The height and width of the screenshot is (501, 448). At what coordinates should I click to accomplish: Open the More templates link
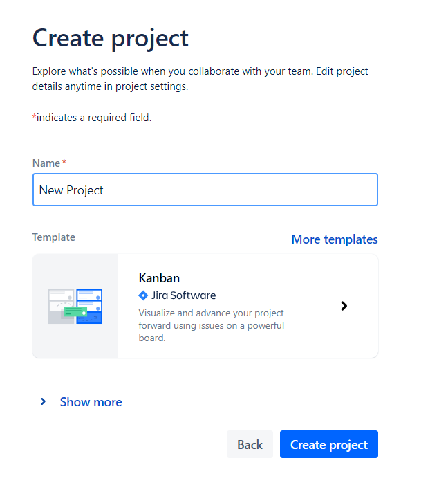tap(334, 239)
